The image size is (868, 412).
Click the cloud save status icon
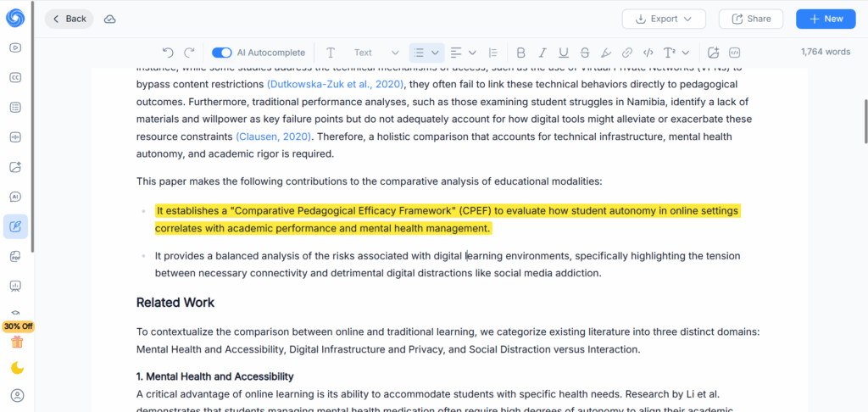coord(110,19)
